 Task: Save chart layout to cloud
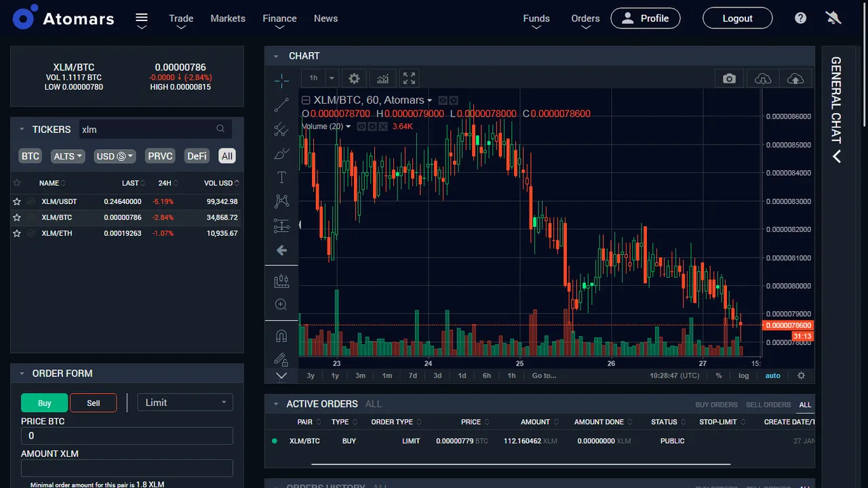[795, 79]
